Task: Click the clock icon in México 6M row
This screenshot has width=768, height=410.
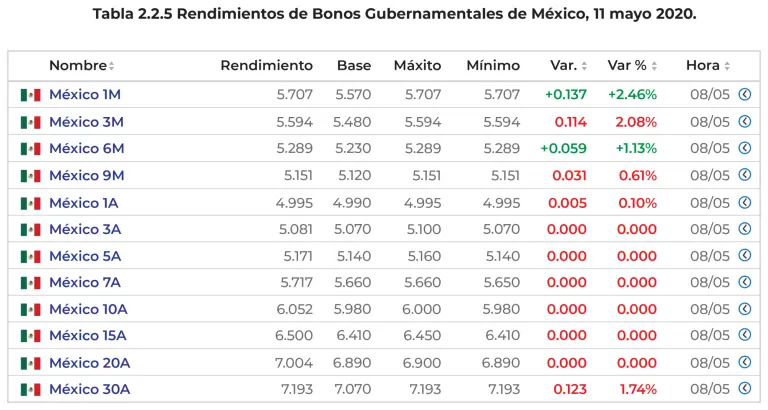Action: click(744, 148)
